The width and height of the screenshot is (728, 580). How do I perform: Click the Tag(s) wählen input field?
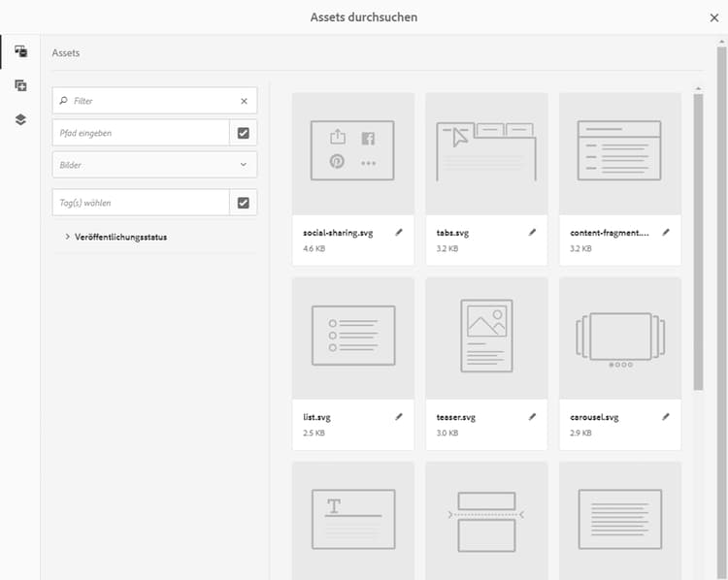tap(141, 203)
